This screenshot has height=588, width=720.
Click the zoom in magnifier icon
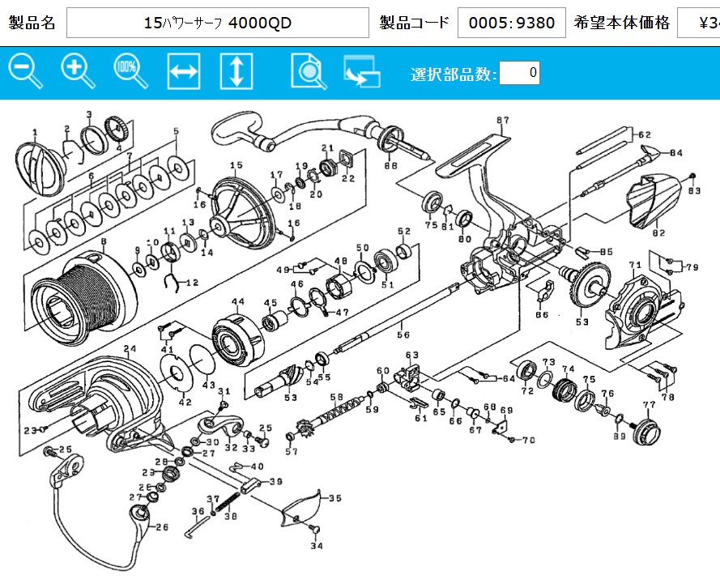click(78, 71)
